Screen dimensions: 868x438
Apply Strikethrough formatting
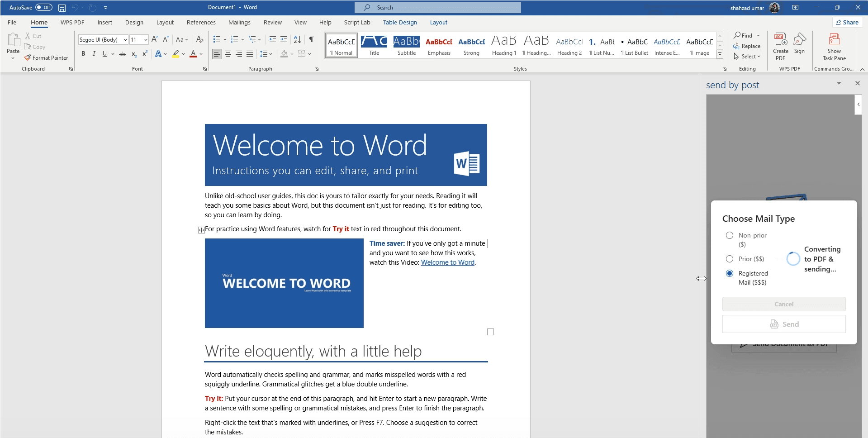pos(123,54)
